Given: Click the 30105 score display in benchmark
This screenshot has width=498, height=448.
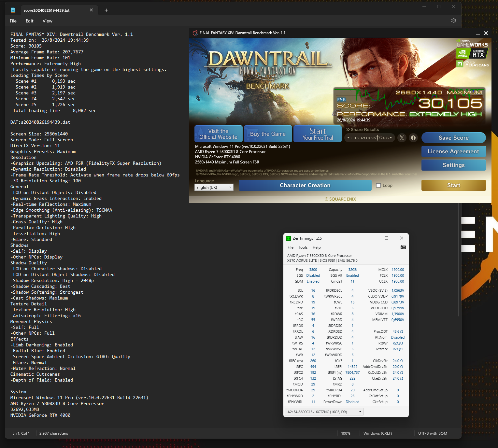Looking at the screenshot, I should tap(450, 103).
